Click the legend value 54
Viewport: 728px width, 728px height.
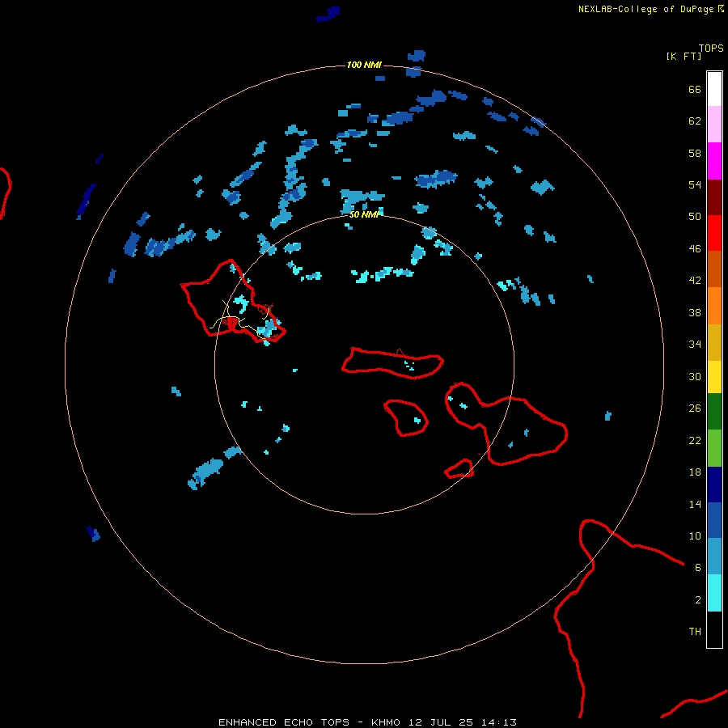695,184
